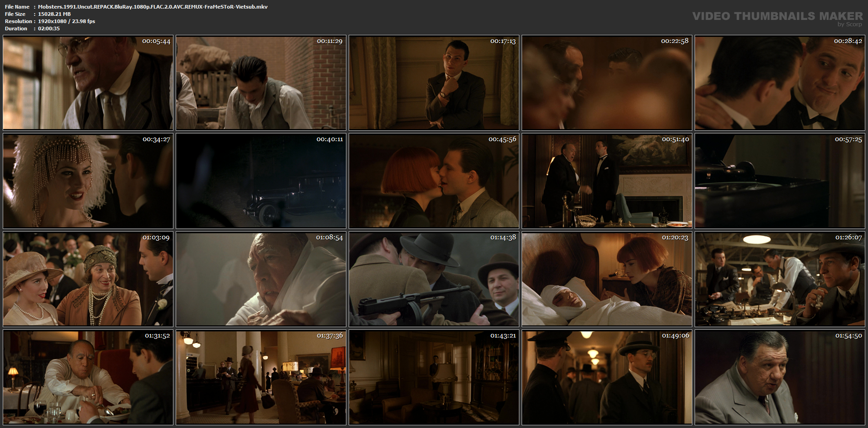The image size is (868, 428).
Task: Open the kissing scene frame at 00:45:56
Action: pos(434,181)
